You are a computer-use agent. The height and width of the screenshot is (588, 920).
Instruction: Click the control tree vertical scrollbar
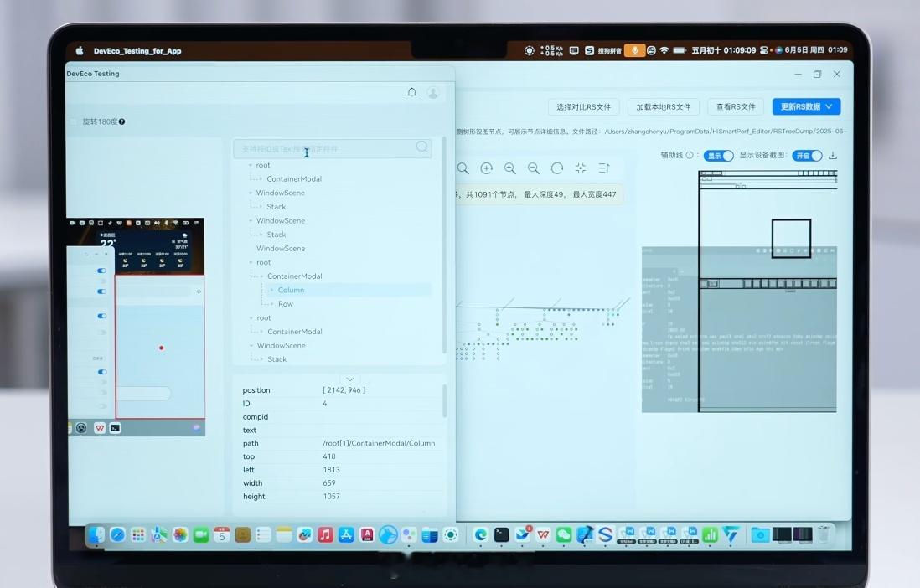click(444, 245)
